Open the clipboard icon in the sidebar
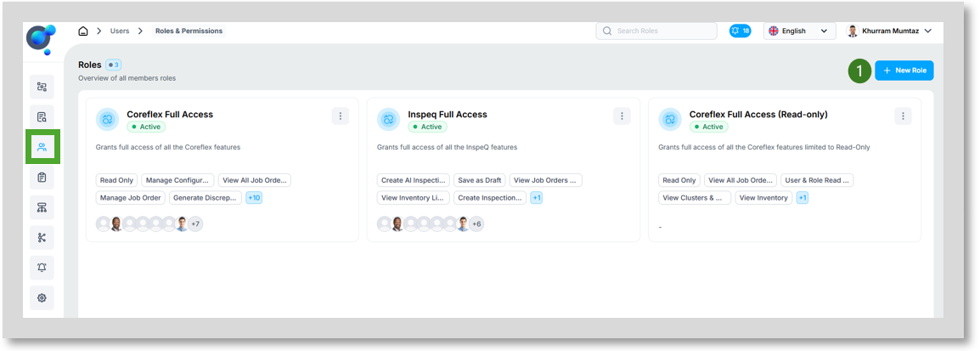This screenshot has height=351, width=980. pyautogui.click(x=42, y=178)
